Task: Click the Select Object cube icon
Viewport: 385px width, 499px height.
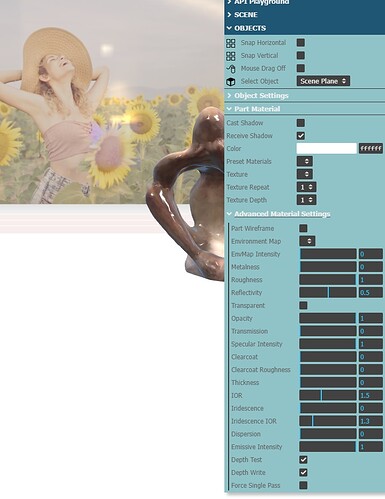Action: pos(231,81)
